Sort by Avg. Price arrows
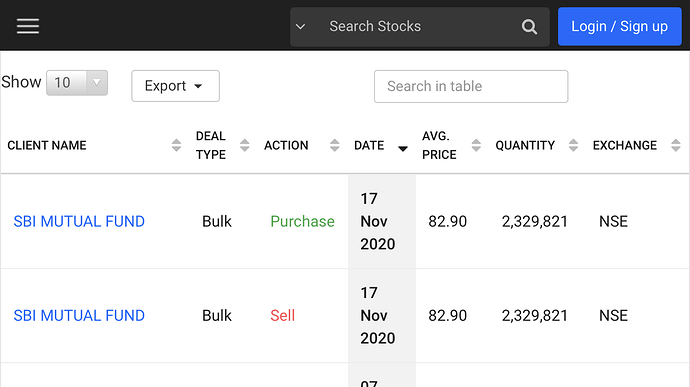The width and height of the screenshot is (690, 387). 476,145
